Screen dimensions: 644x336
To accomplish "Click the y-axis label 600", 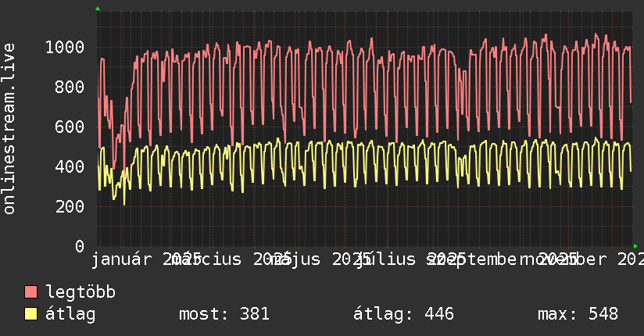I will 70,127.
